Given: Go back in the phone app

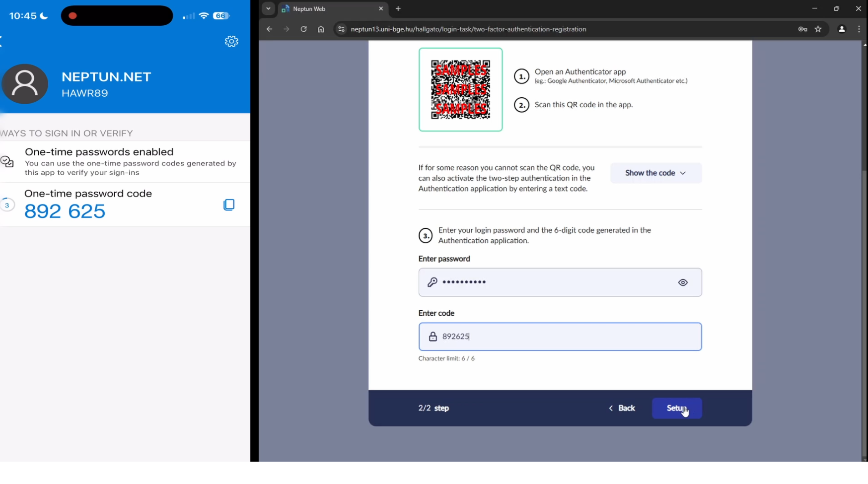Looking at the screenshot, I should pyautogui.click(x=1, y=42).
